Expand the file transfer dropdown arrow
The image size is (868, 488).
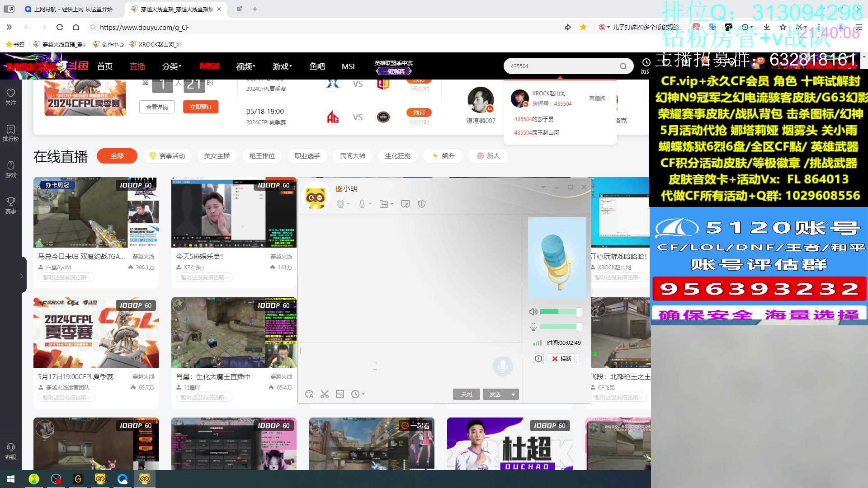pos(392,204)
